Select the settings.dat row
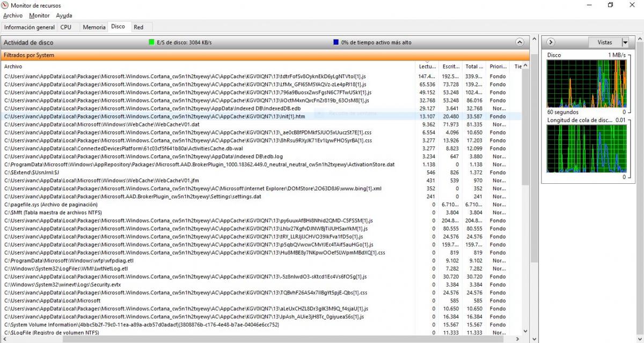644x343 pixels. 261,197
